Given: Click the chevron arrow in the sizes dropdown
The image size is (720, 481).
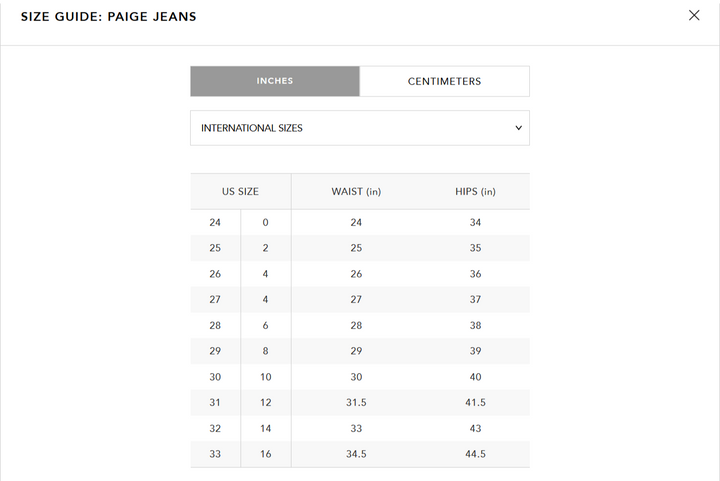Looking at the screenshot, I should (518, 128).
